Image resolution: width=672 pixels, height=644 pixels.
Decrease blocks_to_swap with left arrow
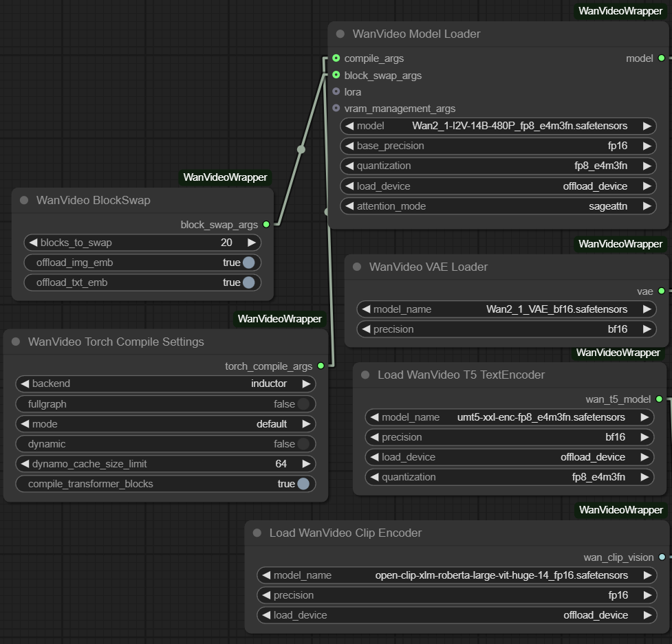pos(33,243)
